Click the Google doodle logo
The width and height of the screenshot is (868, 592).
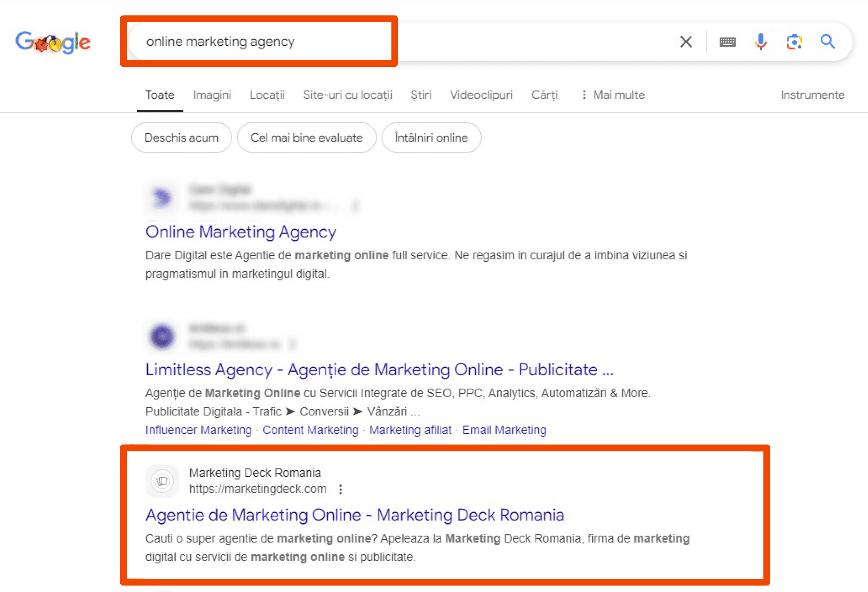[53, 42]
